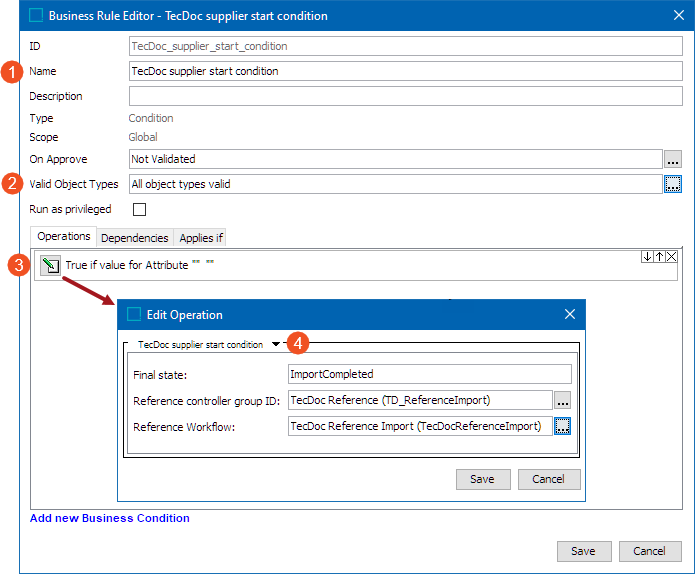Edit the Final state field
Image resolution: width=695 pixels, height=574 pixels.
(429, 374)
